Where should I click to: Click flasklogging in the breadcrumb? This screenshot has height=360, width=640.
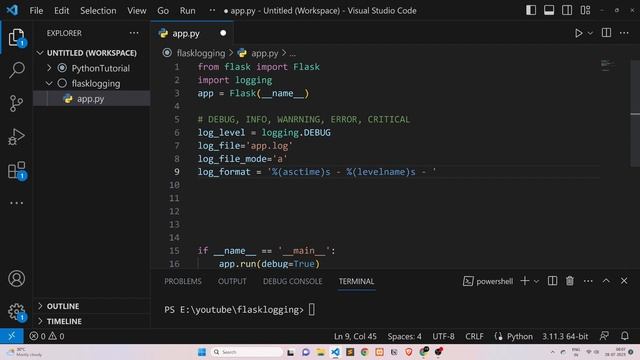200,53
